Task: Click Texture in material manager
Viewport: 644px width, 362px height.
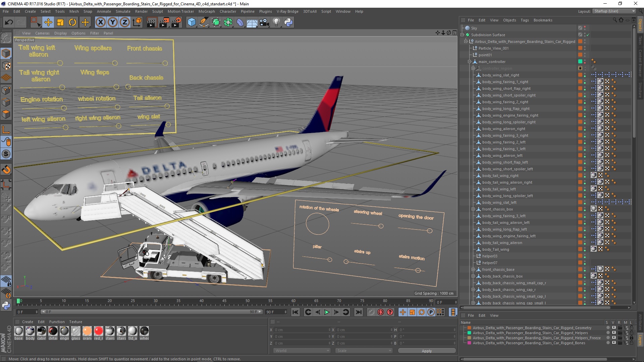Action: pyautogui.click(x=75, y=322)
